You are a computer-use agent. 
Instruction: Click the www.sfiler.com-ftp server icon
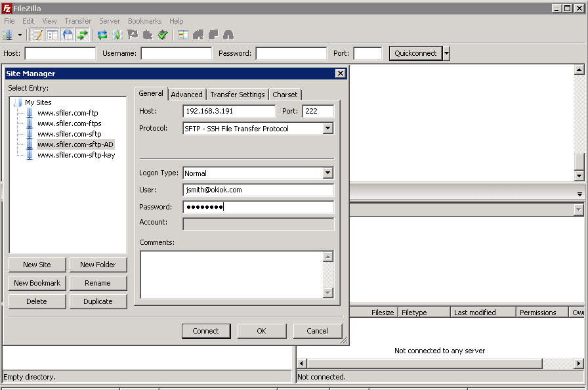30,113
